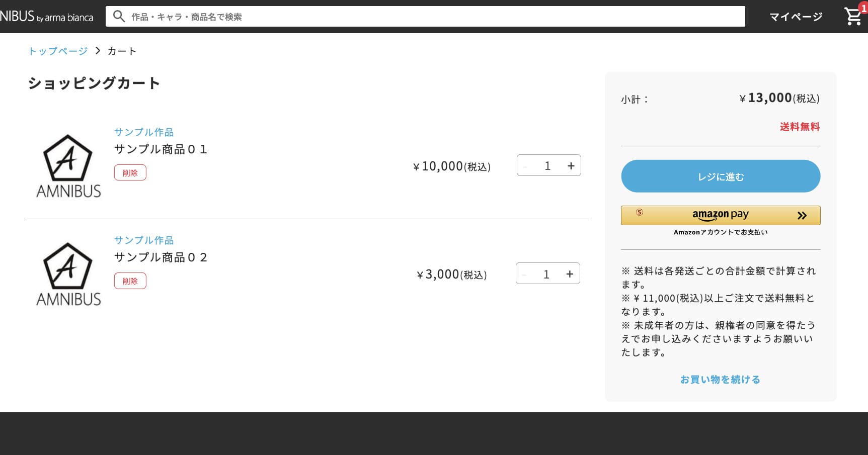868x455 pixels.
Task: Decrease quantity of サンプル商品０２
Action: coord(524,274)
